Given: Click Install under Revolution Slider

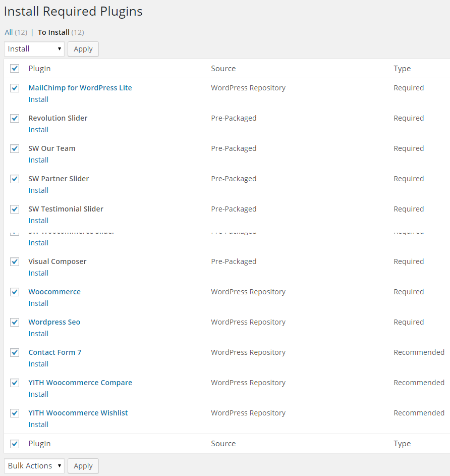Looking at the screenshot, I should tap(38, 130).
